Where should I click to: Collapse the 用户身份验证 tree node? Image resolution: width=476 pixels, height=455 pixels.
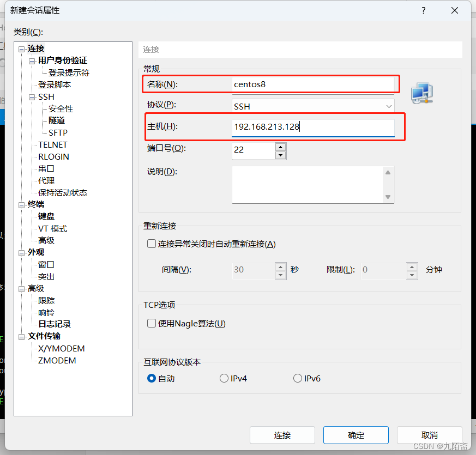pos(32,61)
